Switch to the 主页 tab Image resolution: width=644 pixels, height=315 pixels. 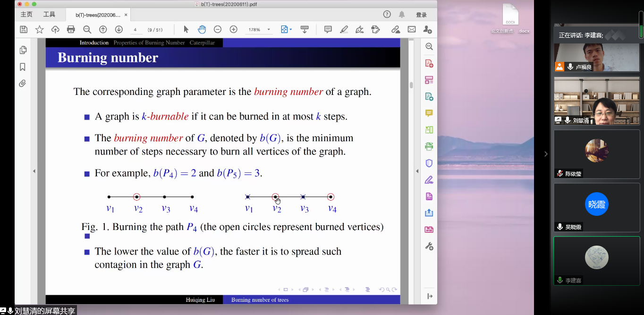[26, 15]
